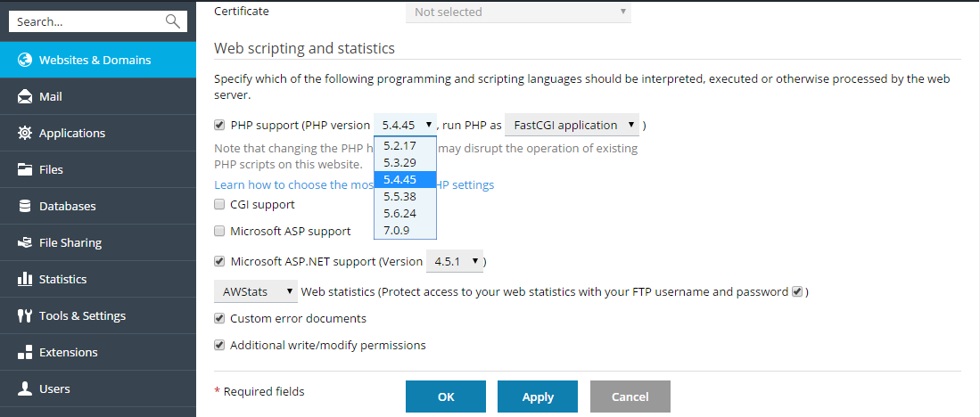Viewport: 980px width, 417px height.
Task: Open the FastCGI application handler dropdown
Action: click(x=573, y=125)
